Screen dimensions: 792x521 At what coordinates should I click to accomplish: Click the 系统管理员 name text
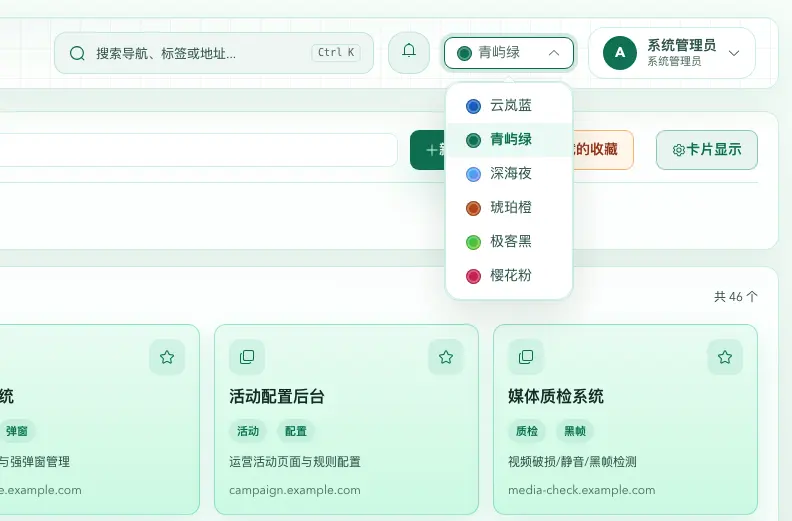pyautogui.click(x=681, y=45)
